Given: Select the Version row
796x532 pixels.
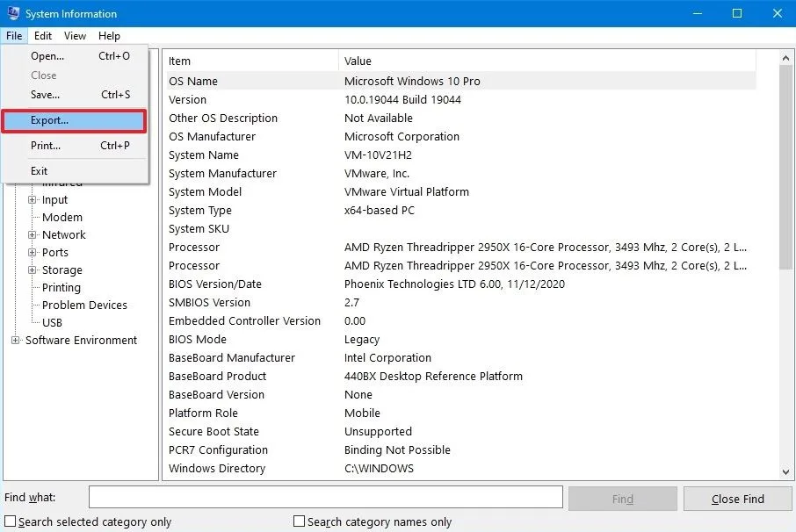Looking at the screenshot, I should pyautogui.click(x=461, y=100).
